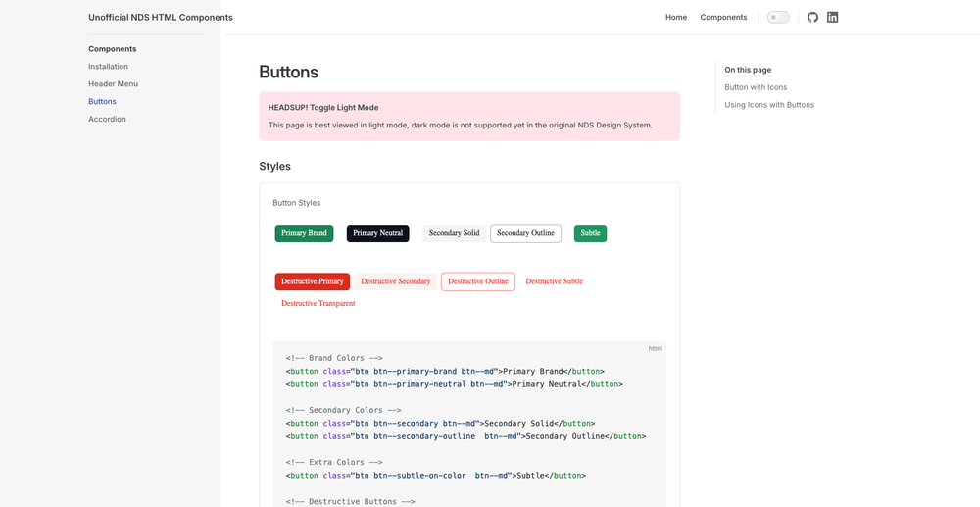Jump to Button with Icons section
This screenshot has width=980, height=507.
tap(756, 87)
